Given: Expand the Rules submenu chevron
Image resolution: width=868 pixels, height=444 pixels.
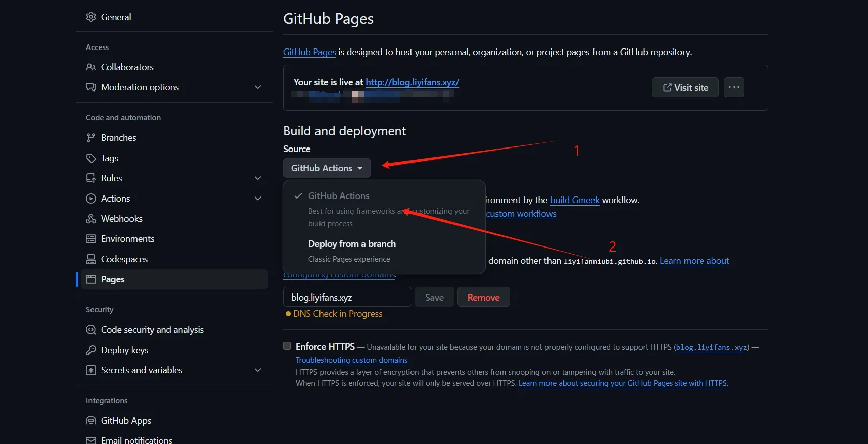Looking at the screenshot, I should (x=258, y=178).
